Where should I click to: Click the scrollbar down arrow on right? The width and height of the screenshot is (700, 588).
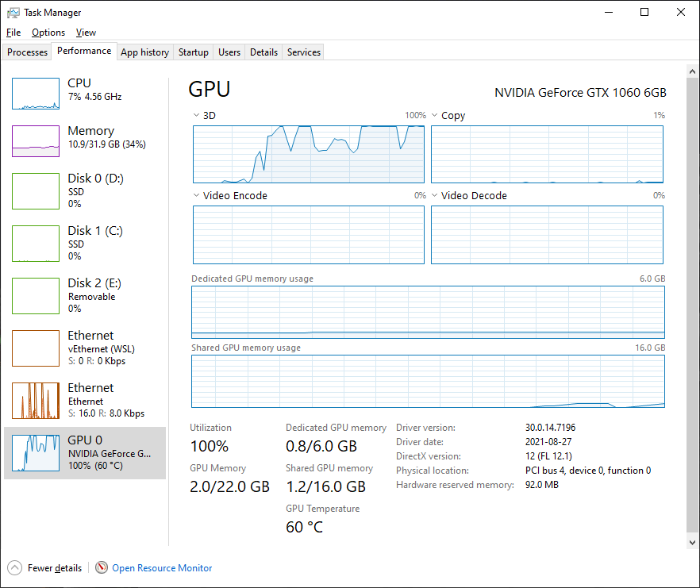(690, 542)
